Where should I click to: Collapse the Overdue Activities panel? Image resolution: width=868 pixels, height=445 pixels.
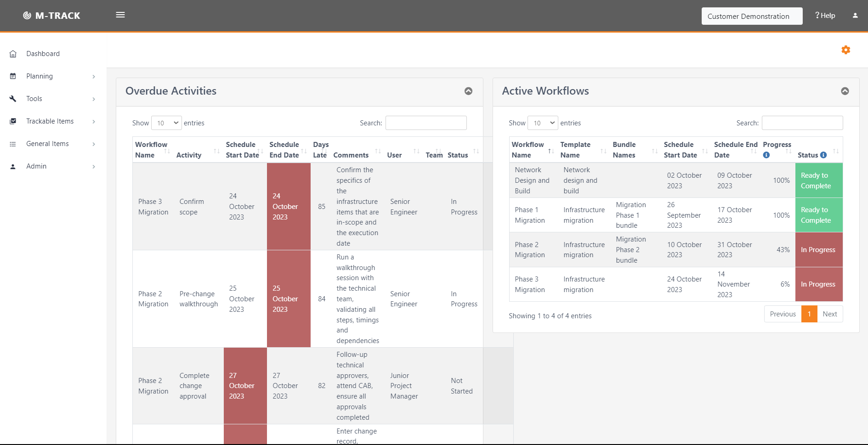pos(468,91)
